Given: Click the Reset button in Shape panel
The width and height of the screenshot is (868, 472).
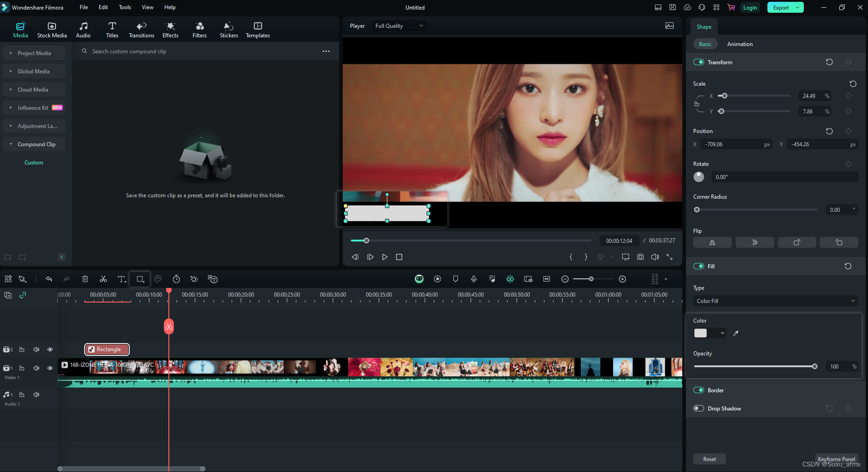Looking at the screenshot, I should point(709,459).
